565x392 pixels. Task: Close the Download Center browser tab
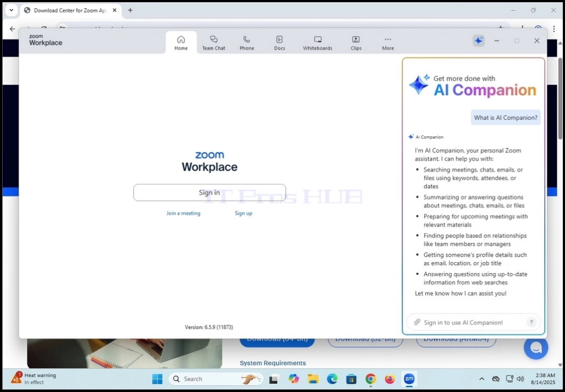(x=114, y=10)
